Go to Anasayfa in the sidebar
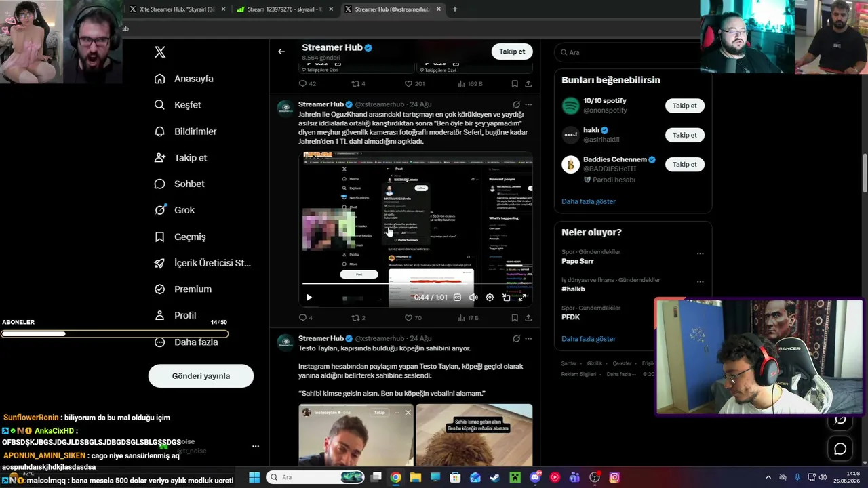This screenshot has height=488, width=868. (x=184, y=79)
